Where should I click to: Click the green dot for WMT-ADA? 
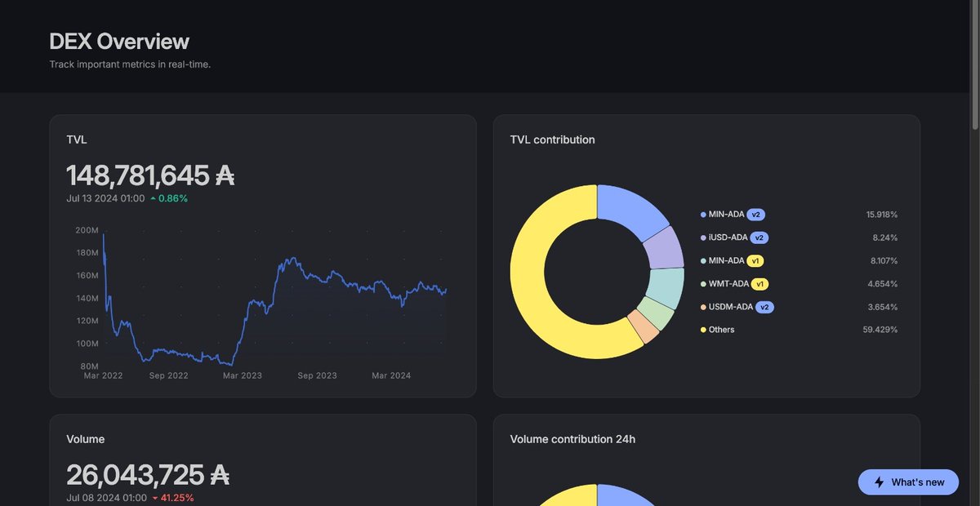[x=703, y=284]
